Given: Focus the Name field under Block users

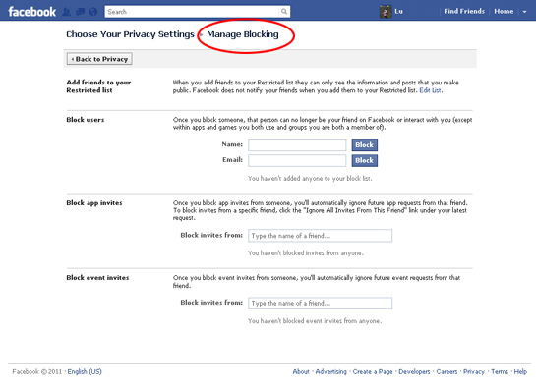Looking at the screenshot, I should click(x=297, y=144).
